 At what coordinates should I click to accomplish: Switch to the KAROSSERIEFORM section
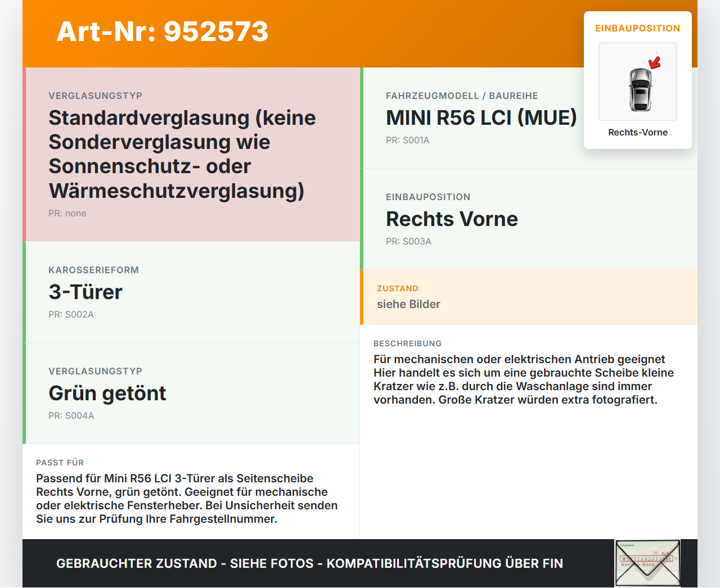(x=94, y=270)
